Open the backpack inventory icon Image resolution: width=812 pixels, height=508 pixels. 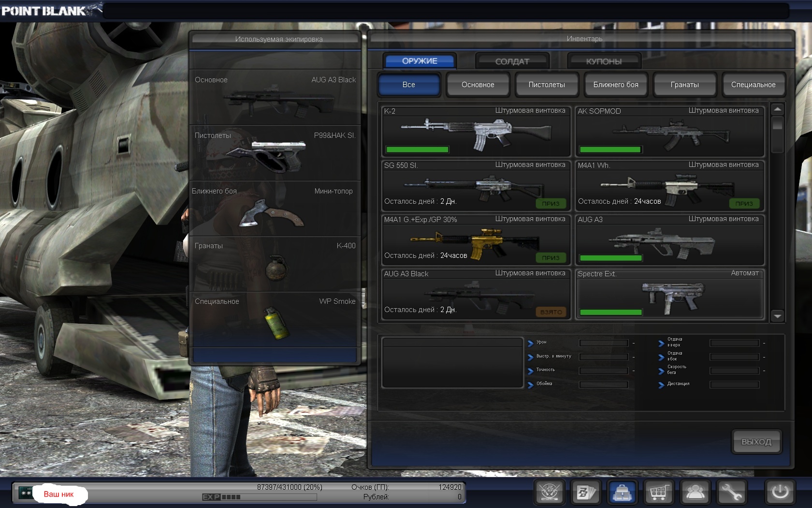[622, 493]
